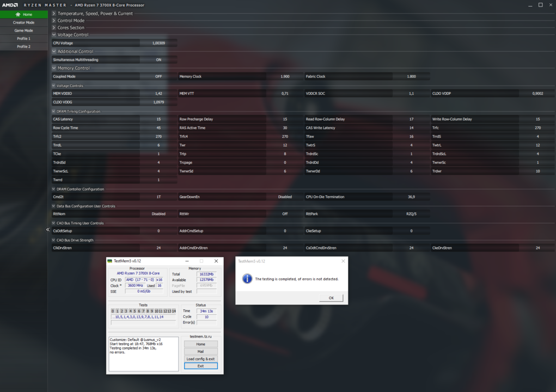Expand the Control Mode section
The image size is (556, 392).
tap(54, 21)
